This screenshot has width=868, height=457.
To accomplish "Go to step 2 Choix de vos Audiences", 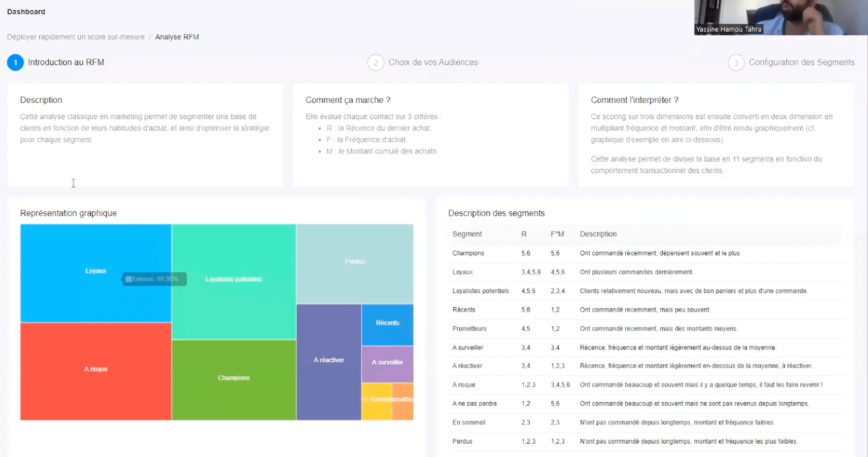I will [423, 62].
